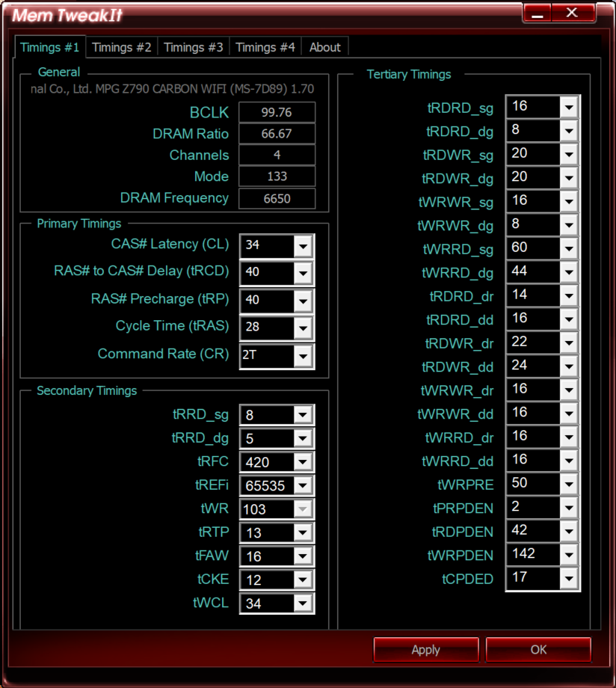
Task: Expand the tRFC dropdown arrow
Action: [303, 461]
